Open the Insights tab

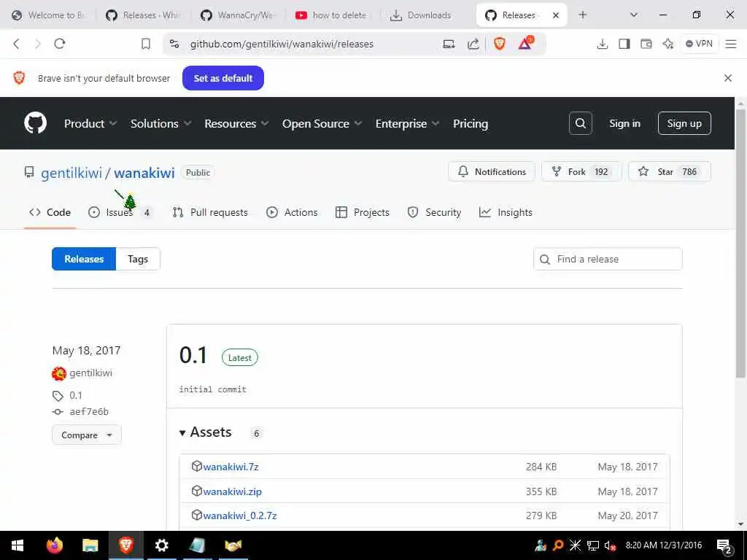pos(506,212)
